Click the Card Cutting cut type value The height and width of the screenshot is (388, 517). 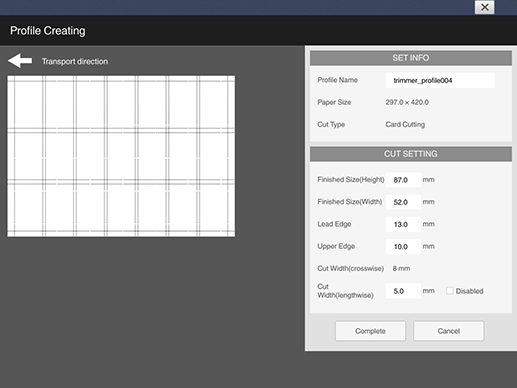coord(405,125)
